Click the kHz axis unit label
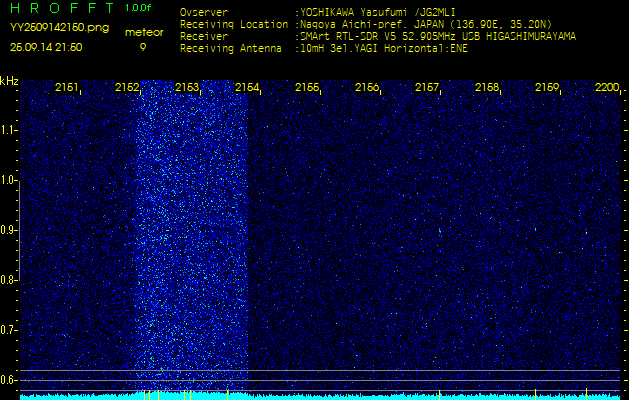 [x=9, y=81]
